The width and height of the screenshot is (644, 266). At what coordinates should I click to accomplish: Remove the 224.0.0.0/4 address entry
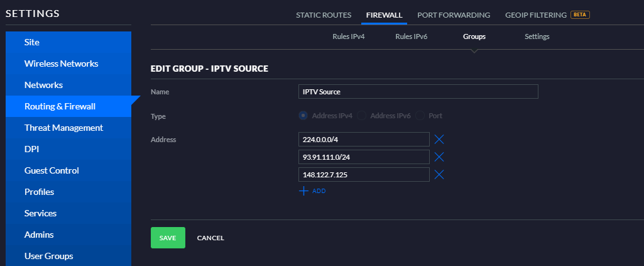click(439, 140)
